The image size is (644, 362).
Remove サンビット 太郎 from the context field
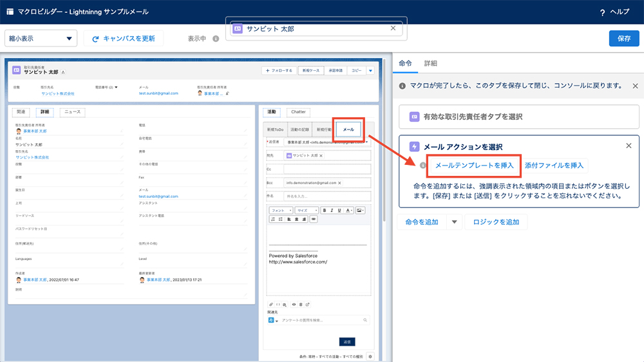pos(393,28)
